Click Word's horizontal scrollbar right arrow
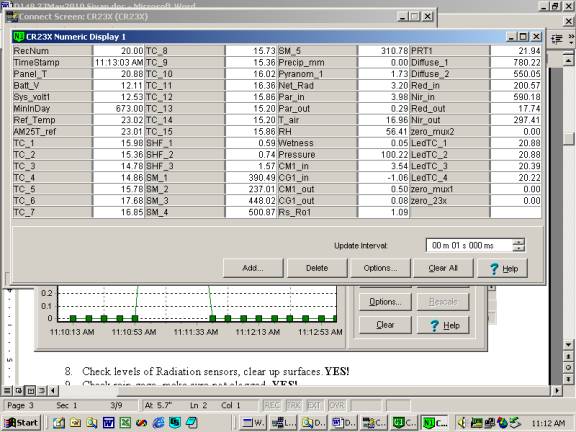This screenshot has height=432, width=576. 557,390
